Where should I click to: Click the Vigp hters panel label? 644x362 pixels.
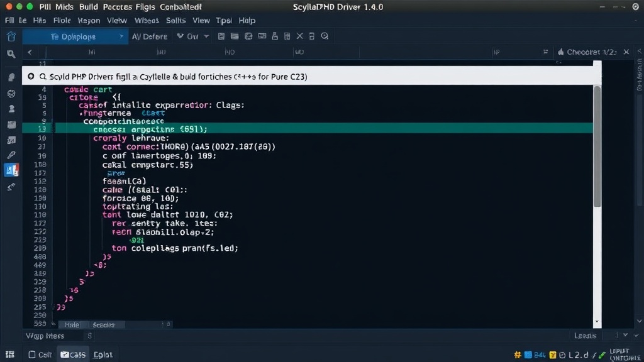pyautogui.click(x=45, y=336)
